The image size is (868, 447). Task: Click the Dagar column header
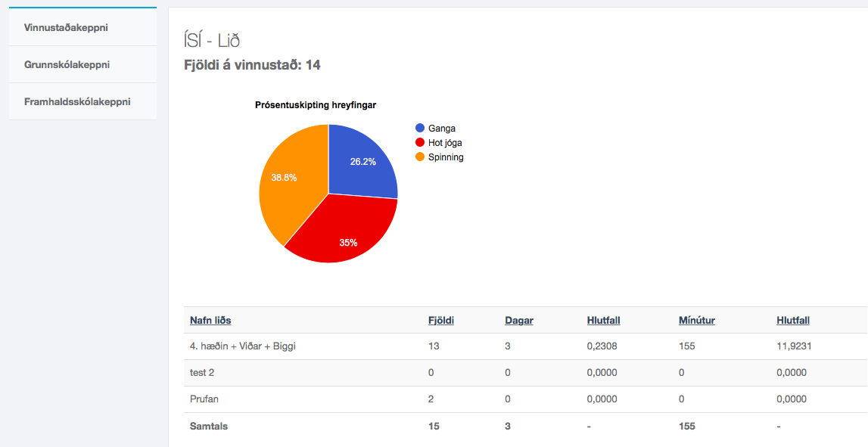[519, 321]
